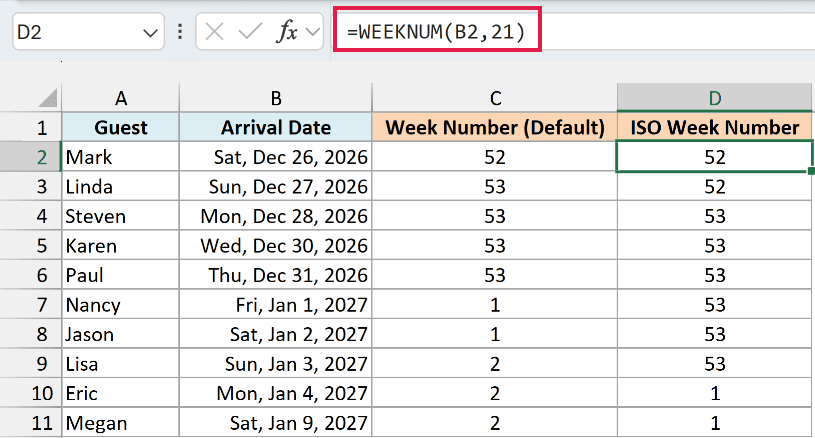Screen dimensions: 815x438
Task: Select row 2 header
Action: point(31,157)
